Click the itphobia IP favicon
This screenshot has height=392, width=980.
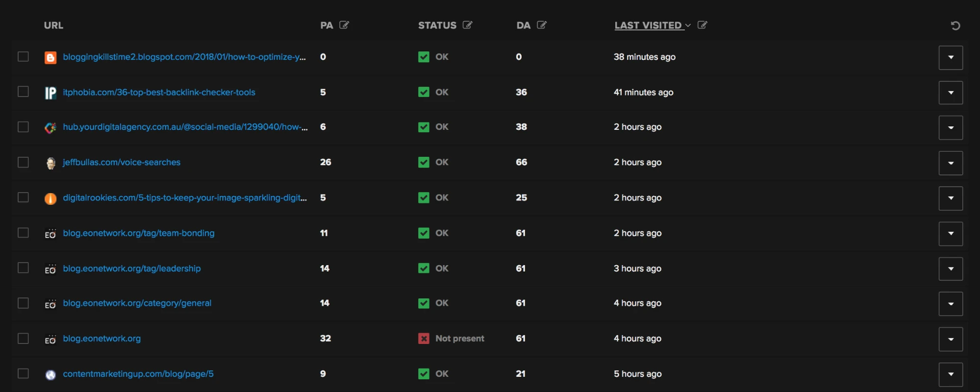50,93
